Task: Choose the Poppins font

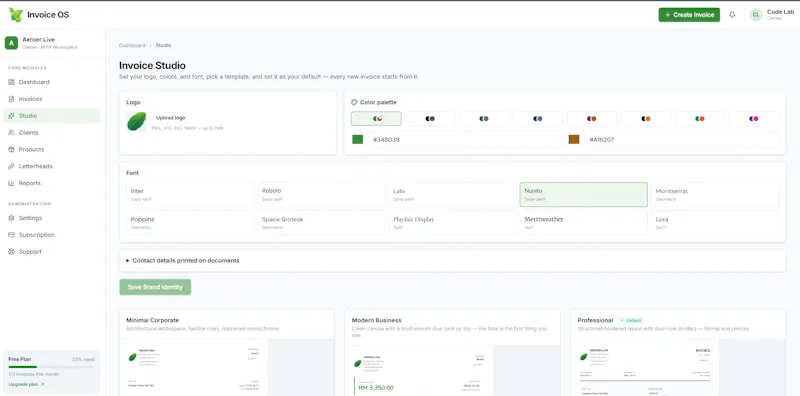Action: tap(190, 222)
